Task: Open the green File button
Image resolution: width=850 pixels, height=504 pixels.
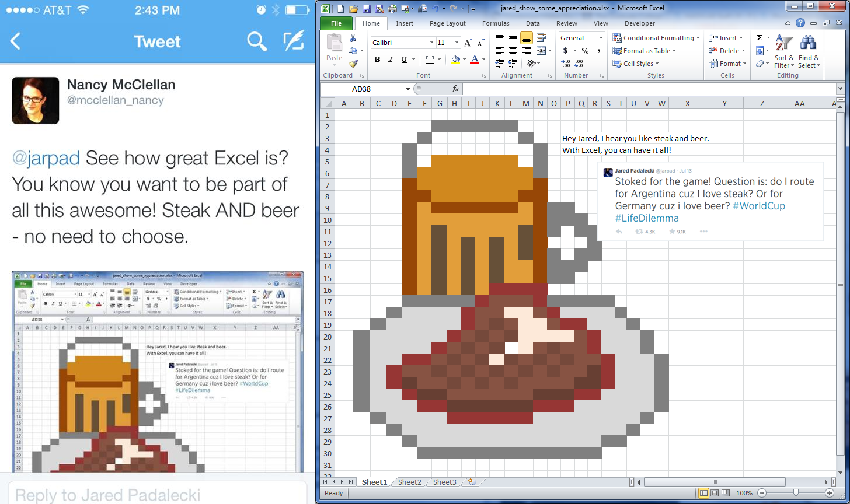Action: pyautogui.click(x=336, y=23)
